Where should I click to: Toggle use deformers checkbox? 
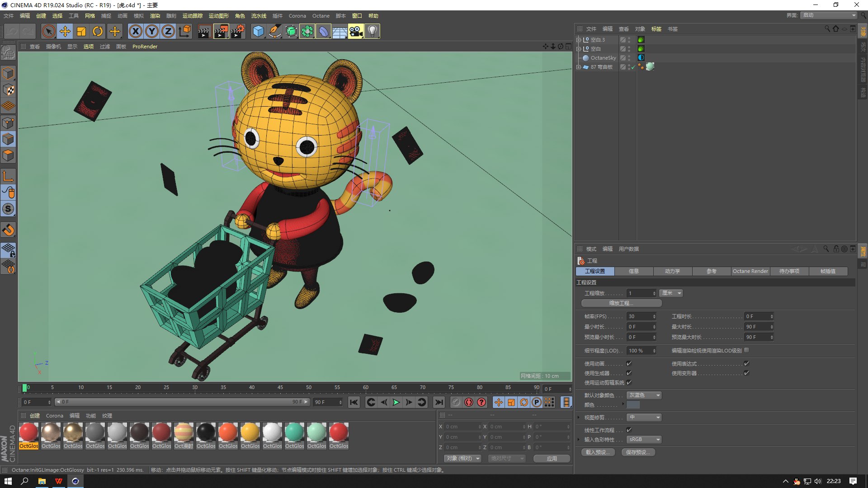point(746,373)
